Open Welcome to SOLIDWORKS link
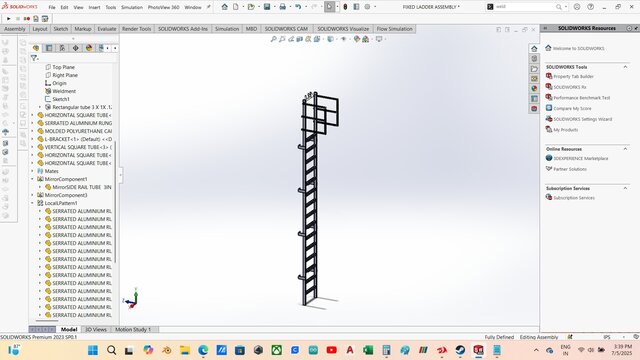The width and height of the screenshot is (640, 360). tap(578, 49)
